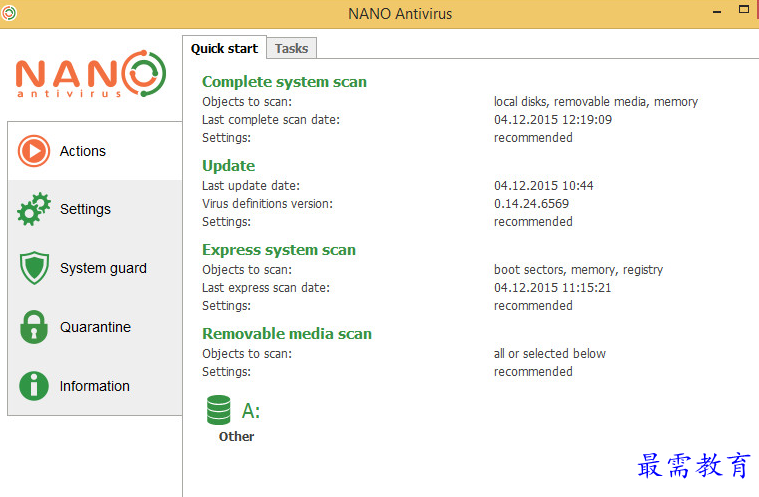The width and height of the screenshot is (759, 497).
Task: Start the Complete system scan
Action: point(284,82)
